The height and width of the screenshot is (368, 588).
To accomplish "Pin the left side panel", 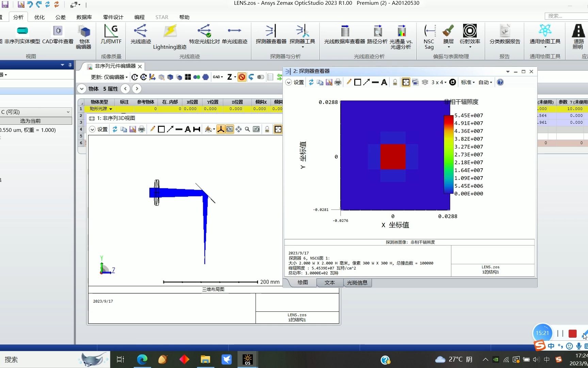I will [70, 65].
